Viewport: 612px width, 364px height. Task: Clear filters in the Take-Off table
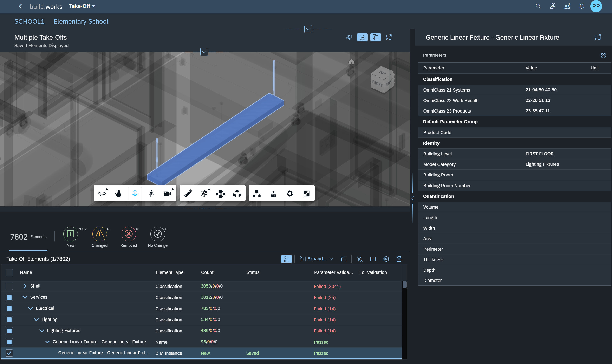point(360,259)
